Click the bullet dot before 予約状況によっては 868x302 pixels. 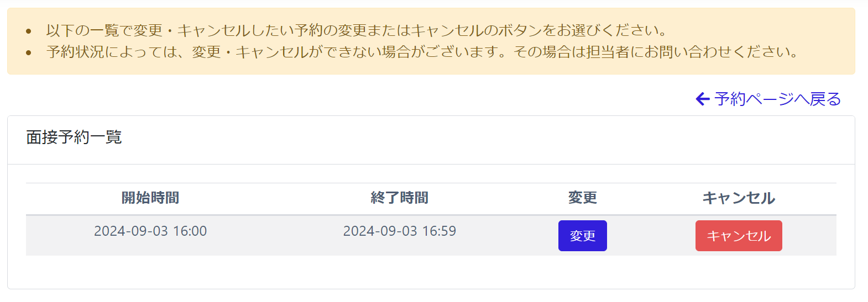(29, 53)
